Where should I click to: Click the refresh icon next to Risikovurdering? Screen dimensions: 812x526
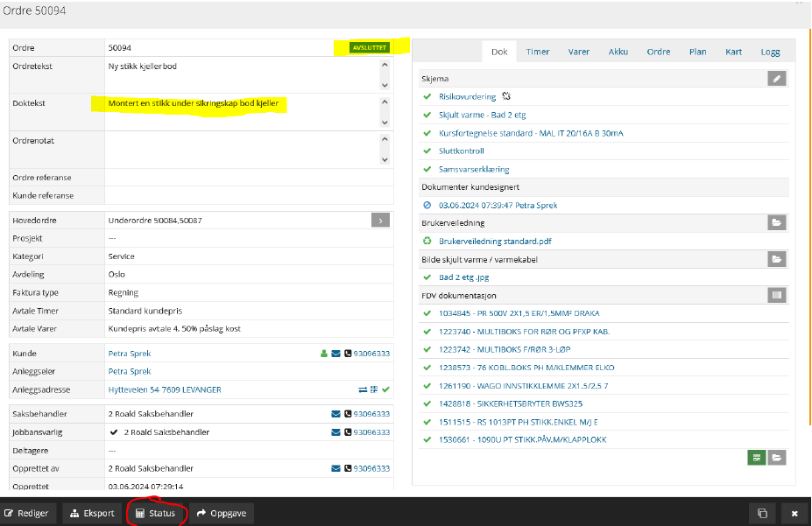point(506,96)
